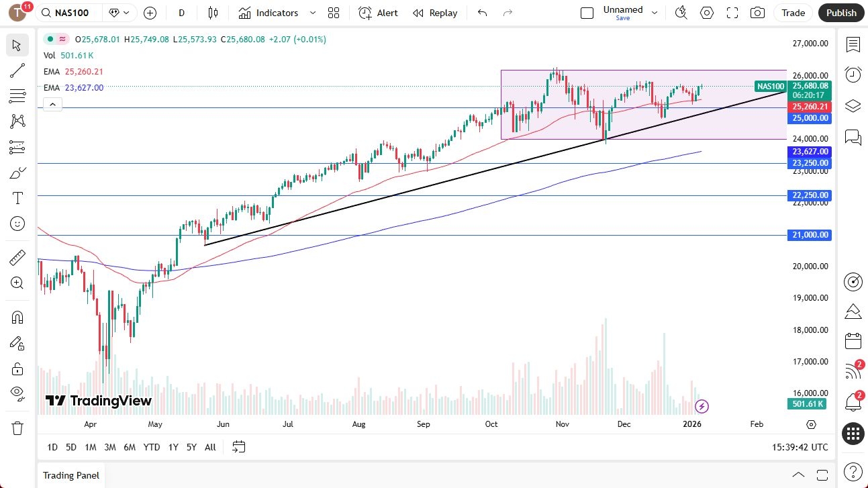Take a chart snapshot with the camera icon
Viewport: 868px width, 488px height.
pyautogui.click(x=757, y=13)
